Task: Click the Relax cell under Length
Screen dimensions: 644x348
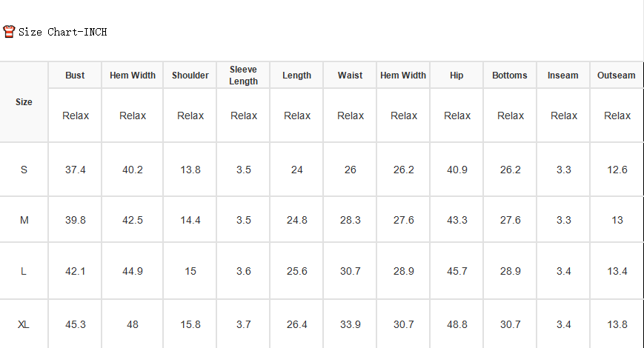Action: [297, 116]
